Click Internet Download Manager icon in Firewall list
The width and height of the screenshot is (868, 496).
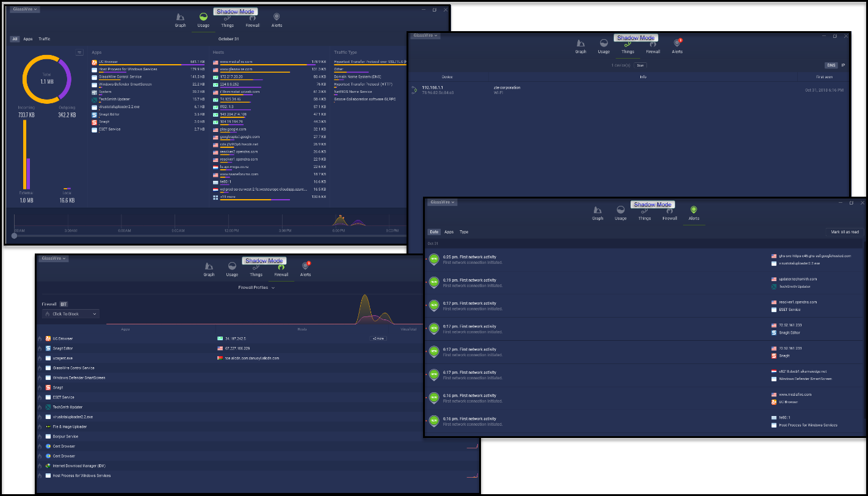click(x=48, y=465)
